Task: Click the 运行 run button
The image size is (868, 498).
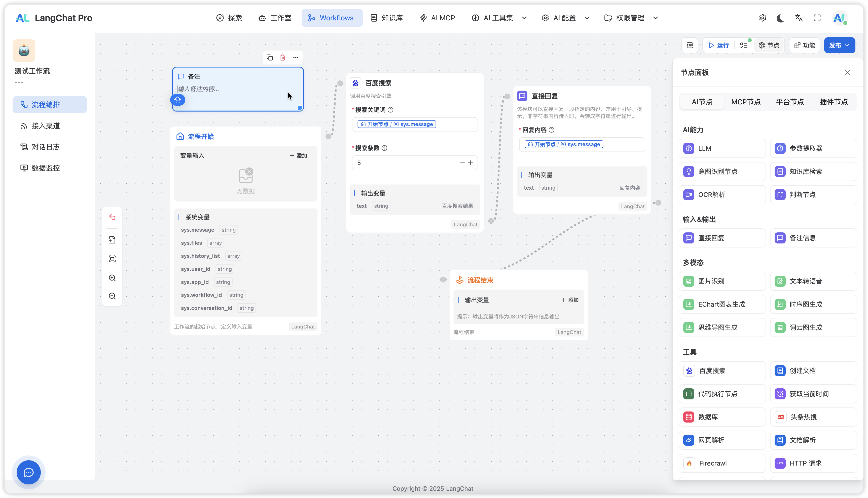Action: [x=719, y=46]
